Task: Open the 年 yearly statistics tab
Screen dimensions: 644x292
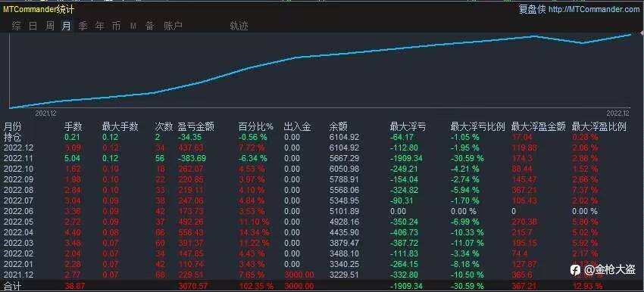Action: coord(100,26)
